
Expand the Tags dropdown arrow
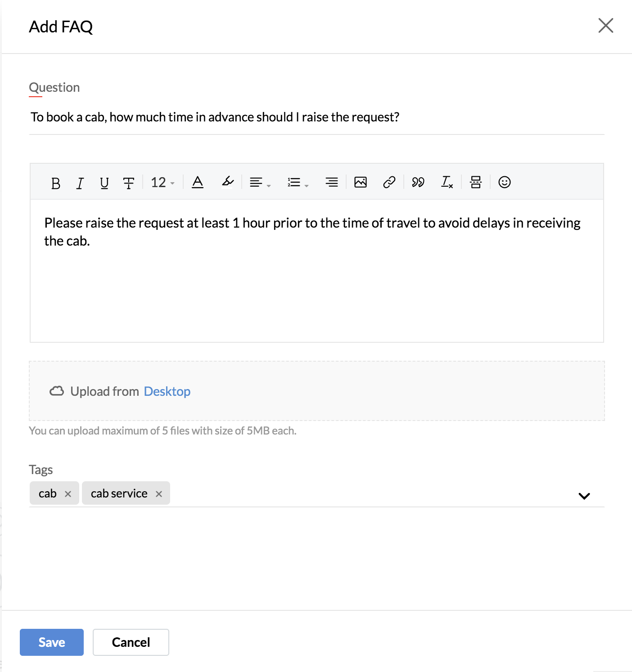coord(584,496)
